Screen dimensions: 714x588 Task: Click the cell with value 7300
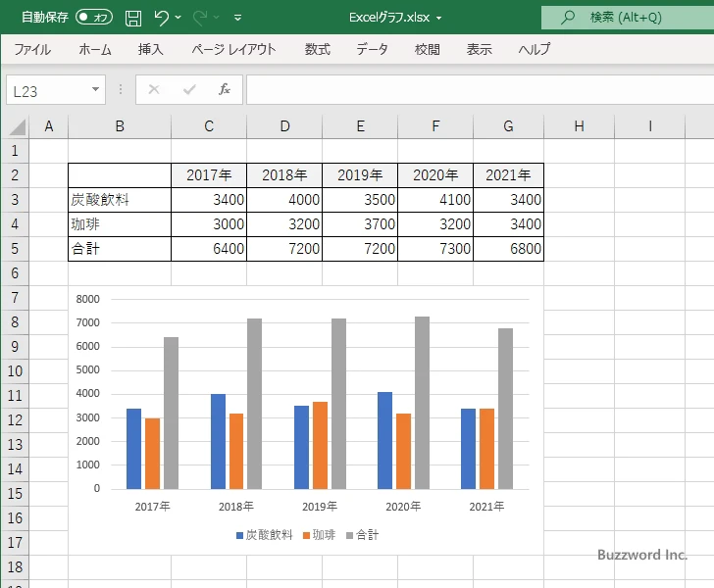coord(435,249)
